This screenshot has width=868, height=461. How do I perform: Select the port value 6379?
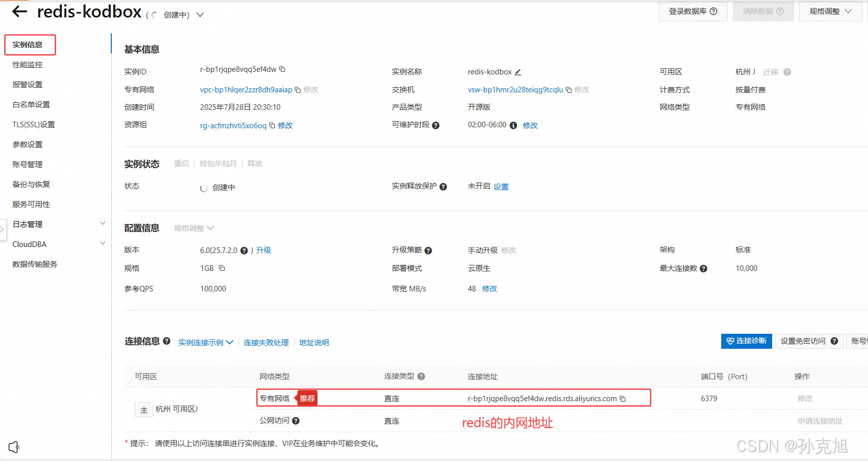click(709, 399)
